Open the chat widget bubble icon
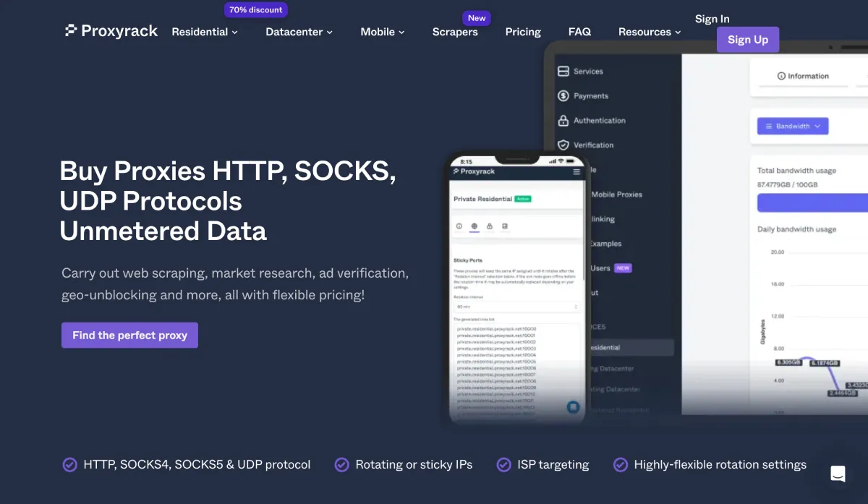 coord(838,474)
